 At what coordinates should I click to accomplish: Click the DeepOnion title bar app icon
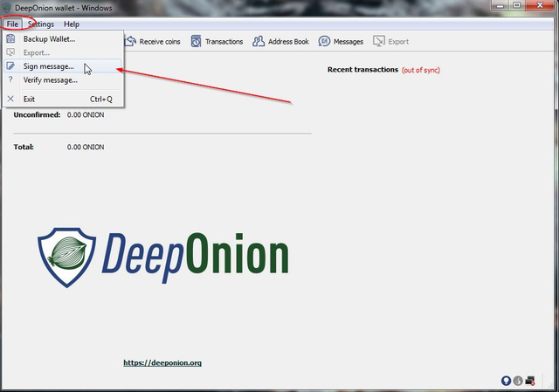pos(7,8)
